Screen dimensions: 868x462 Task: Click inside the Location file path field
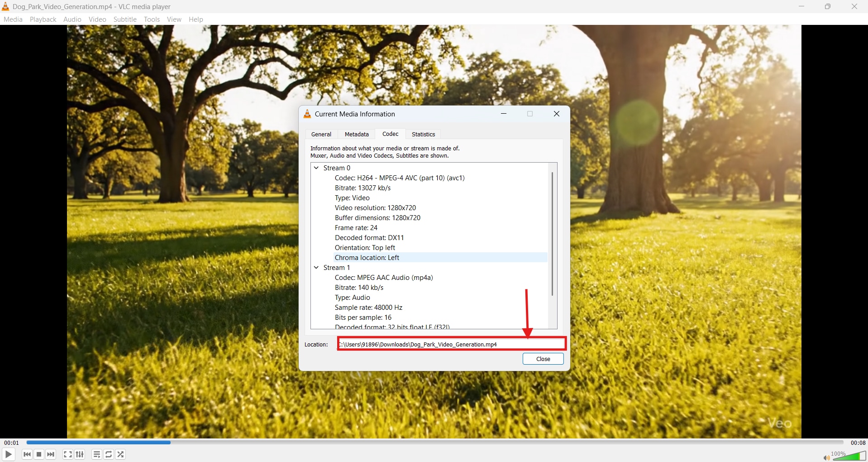point(451,344)
